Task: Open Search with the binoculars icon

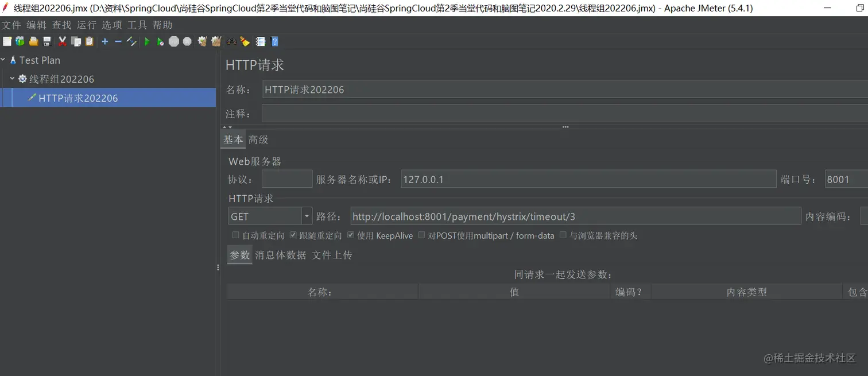Action: click(231, 41)
